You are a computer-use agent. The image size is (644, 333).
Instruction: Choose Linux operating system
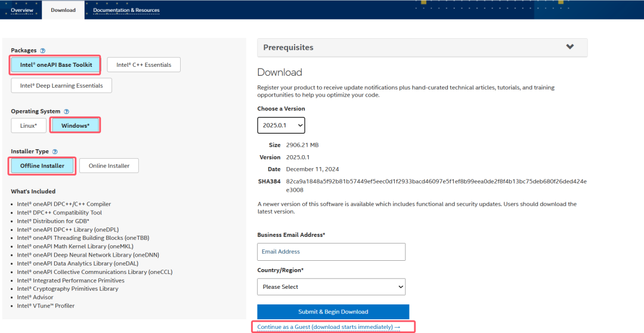(29, 126)
